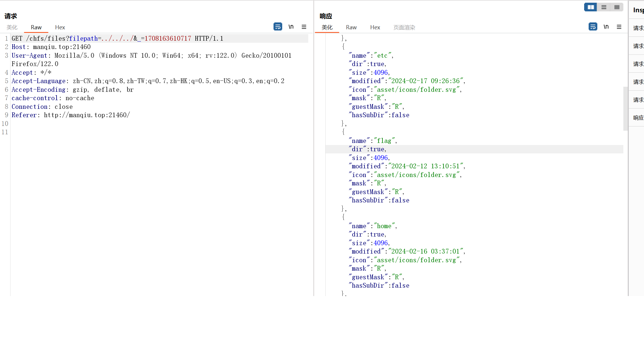
Task: Click icon path under etc entry
Action: click(417, 90)
